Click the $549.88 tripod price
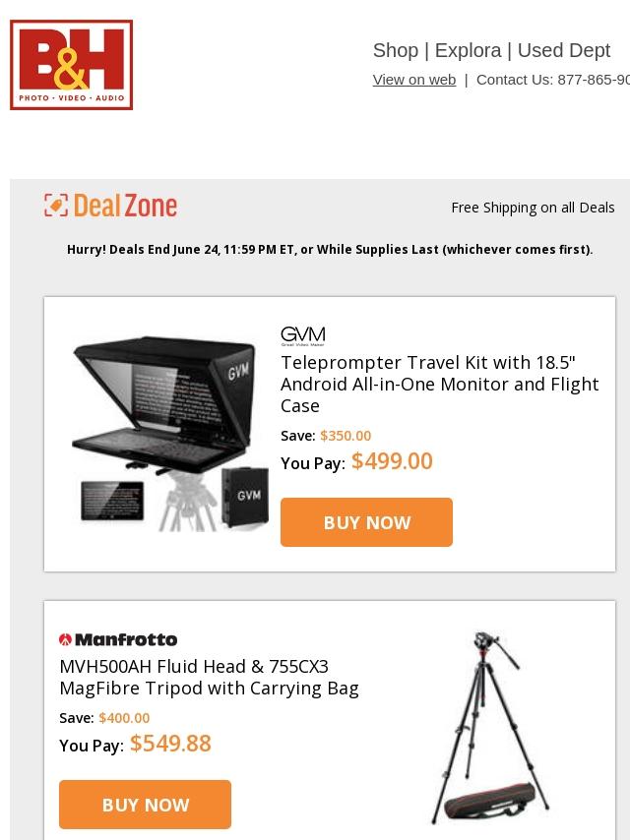This screenshot has height=840, width=630. [x=170, y=744]
